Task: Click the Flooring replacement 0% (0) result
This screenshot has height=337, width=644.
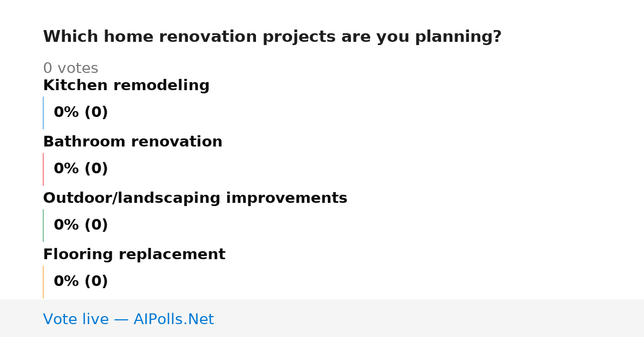Action: (x=80, y=282)
